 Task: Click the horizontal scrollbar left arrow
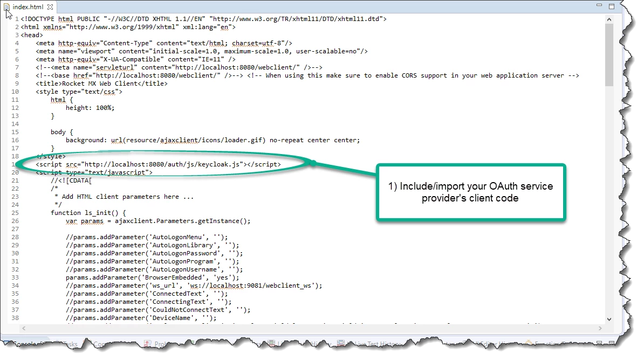(x=24, y=329)
